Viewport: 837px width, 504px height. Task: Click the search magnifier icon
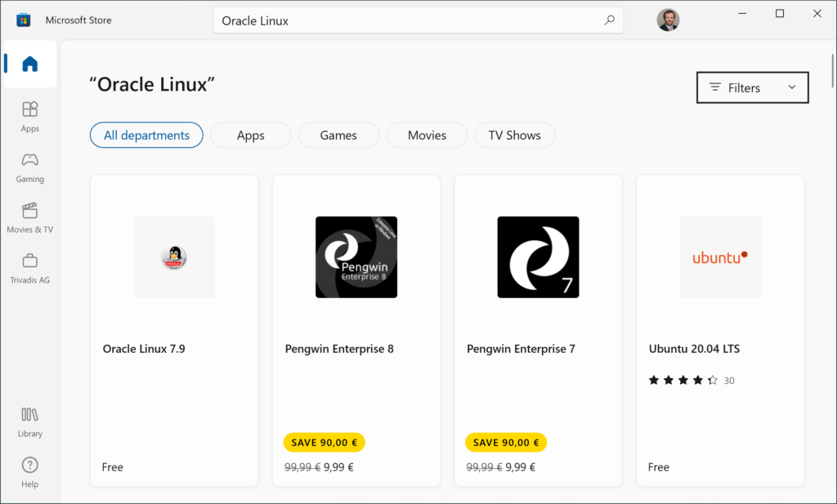click(609, 20)
